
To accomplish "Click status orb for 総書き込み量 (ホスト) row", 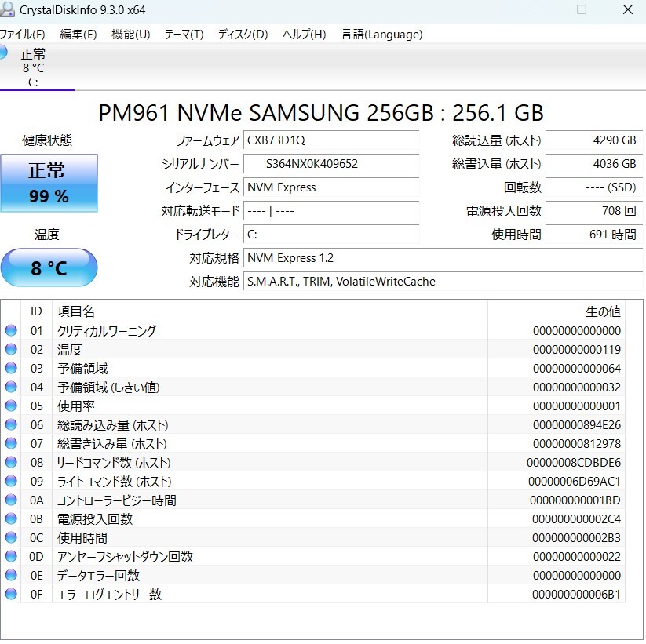I will pyautogui.click(x=11, y=444).
